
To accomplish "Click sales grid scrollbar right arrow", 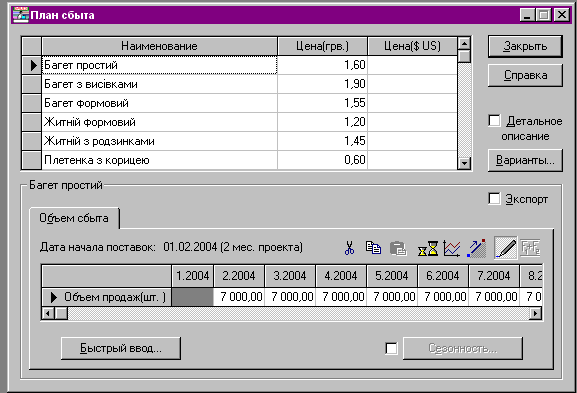I will click(535, 313).
